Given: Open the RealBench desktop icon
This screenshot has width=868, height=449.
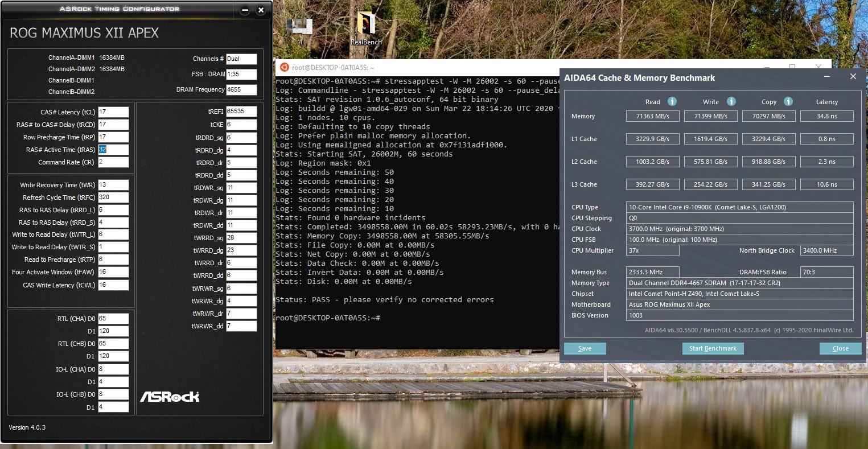Looking at the screenshot, I should click(366, 28).
